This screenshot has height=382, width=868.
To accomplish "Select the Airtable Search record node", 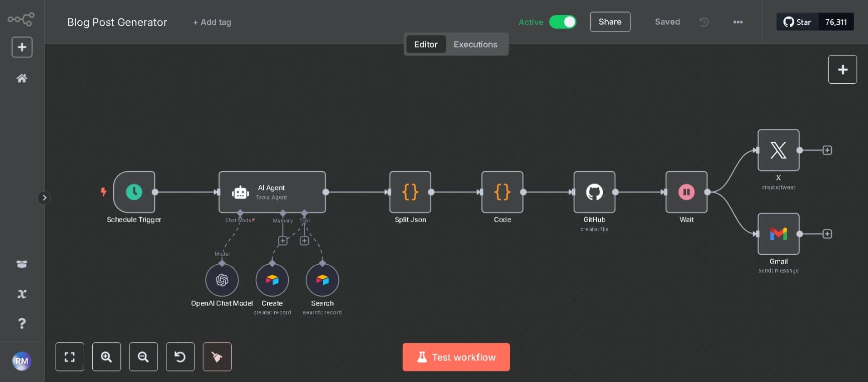I will pos(322,280).
